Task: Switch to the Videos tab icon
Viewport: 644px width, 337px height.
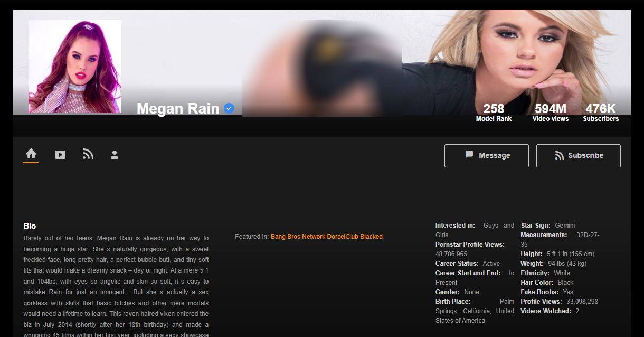Action: (x=60, y=155)
